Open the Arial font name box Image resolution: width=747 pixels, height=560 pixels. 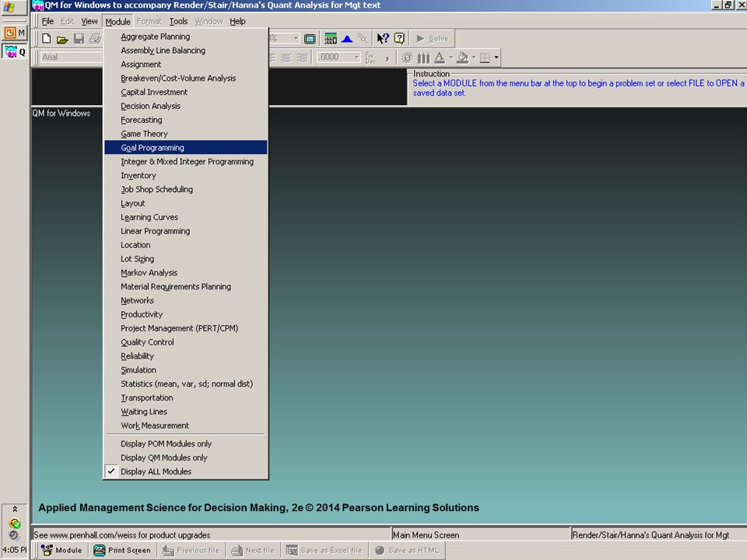72,57
